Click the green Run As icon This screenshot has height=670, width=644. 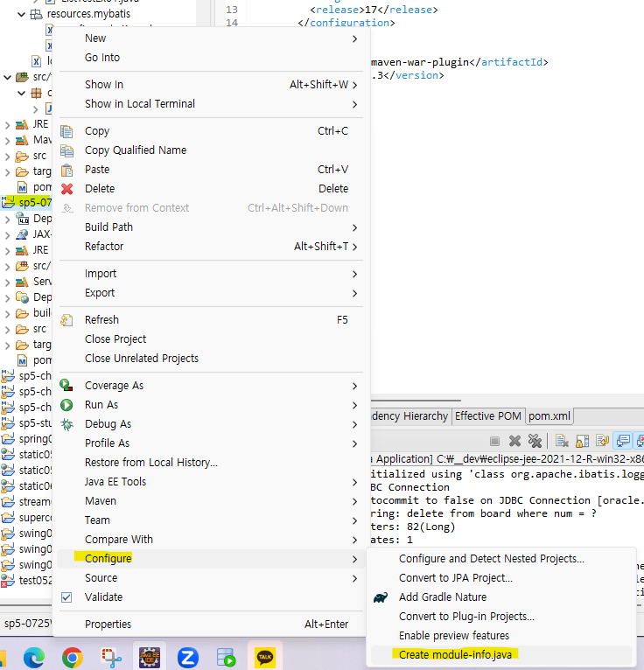66,405
